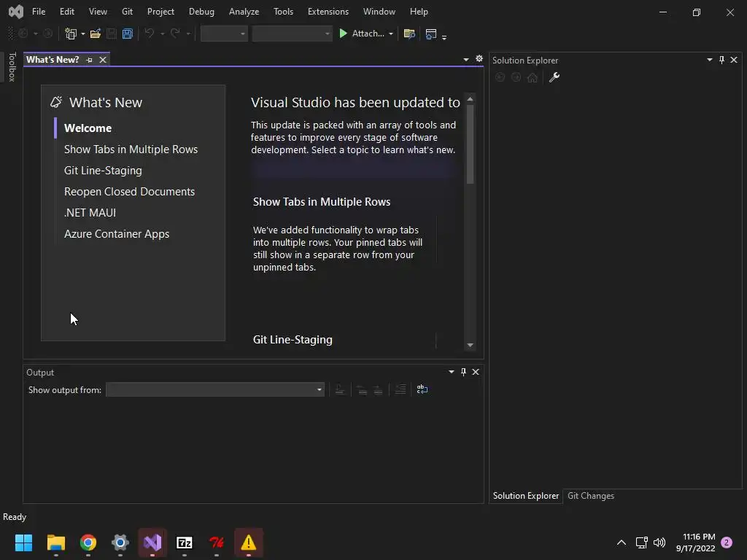This screenshot has width=747, height=560.
Task: Select Show Tabs in Multiple Rows topic
Action: point(131,149)
